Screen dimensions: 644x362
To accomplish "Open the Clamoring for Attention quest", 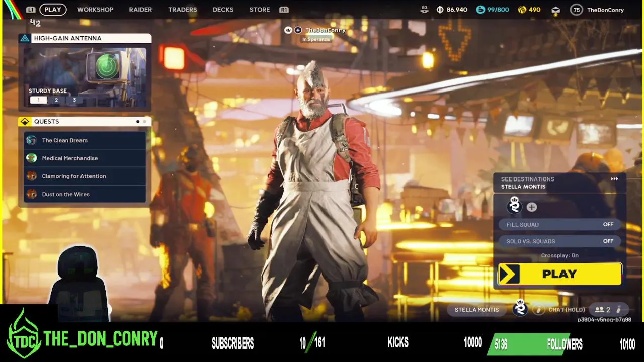I will coord(85,176).
